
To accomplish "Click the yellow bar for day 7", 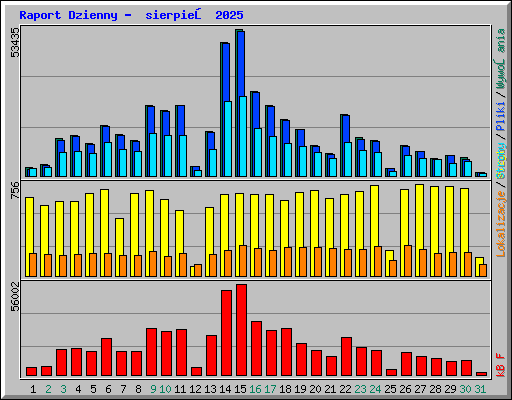I will pyautogui.click(x=119, y=247).
